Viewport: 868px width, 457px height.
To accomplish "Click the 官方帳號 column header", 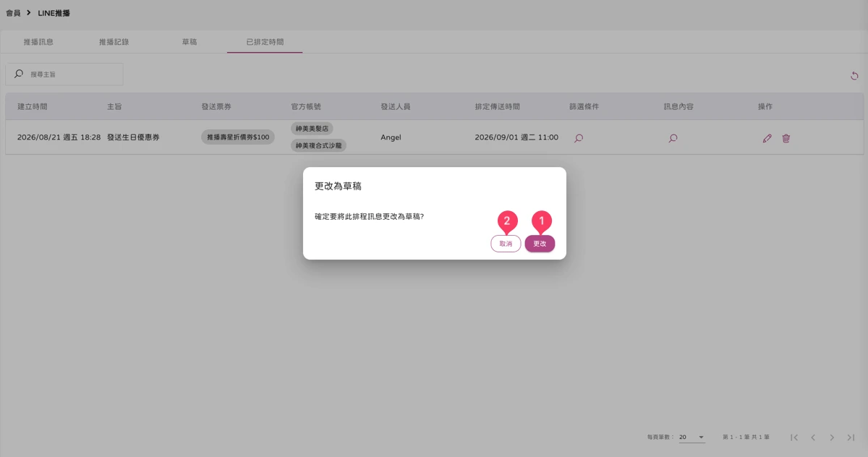I will coord(306,106).
